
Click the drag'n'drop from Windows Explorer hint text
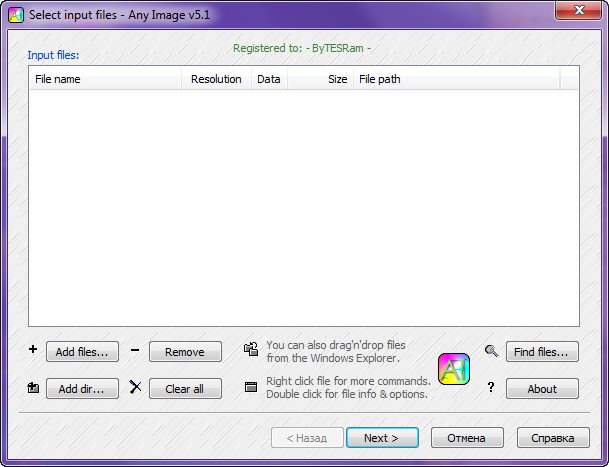pos(336,351)
